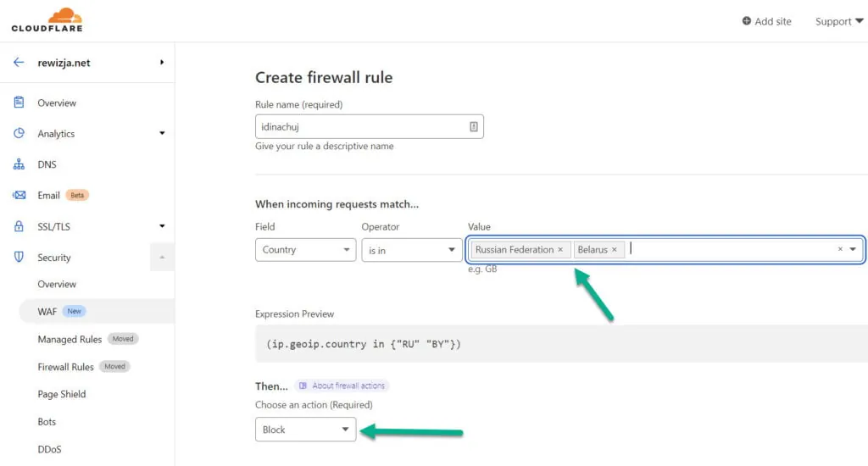Viewport: 868px width, 466px height.
Task: Click the Moved badge beside Managed Rules
Action: 123,339
